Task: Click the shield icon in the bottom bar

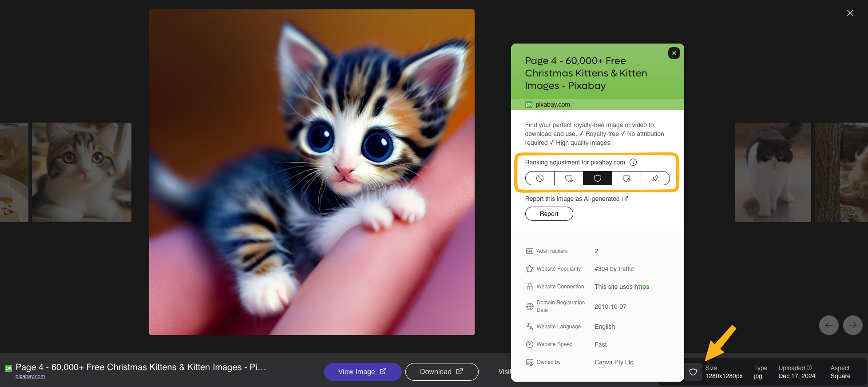Action: [693, 372]
